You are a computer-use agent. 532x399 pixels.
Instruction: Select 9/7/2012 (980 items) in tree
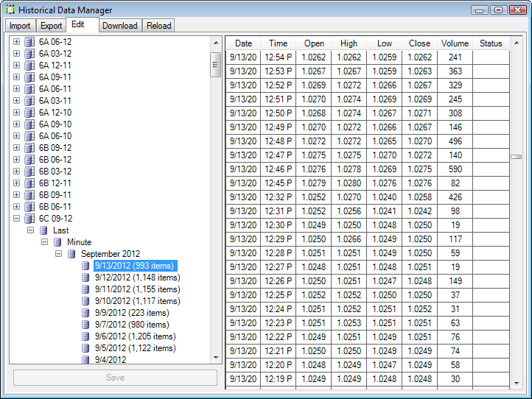coord(132,325)
